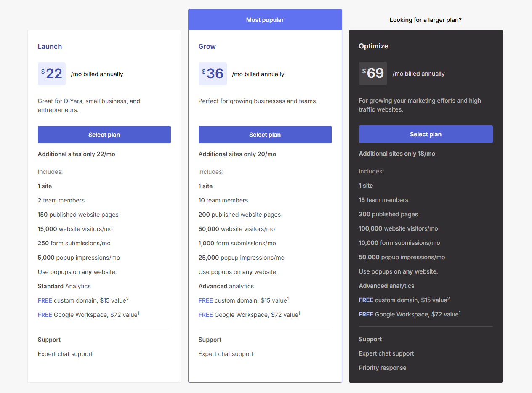Click the $69 price badge

pos(373,73)
